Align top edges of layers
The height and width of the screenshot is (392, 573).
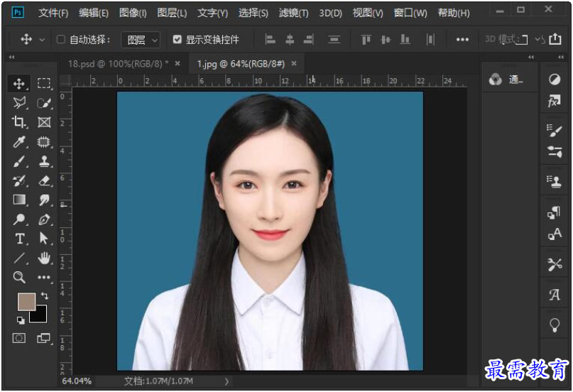[x=366, y=39]
